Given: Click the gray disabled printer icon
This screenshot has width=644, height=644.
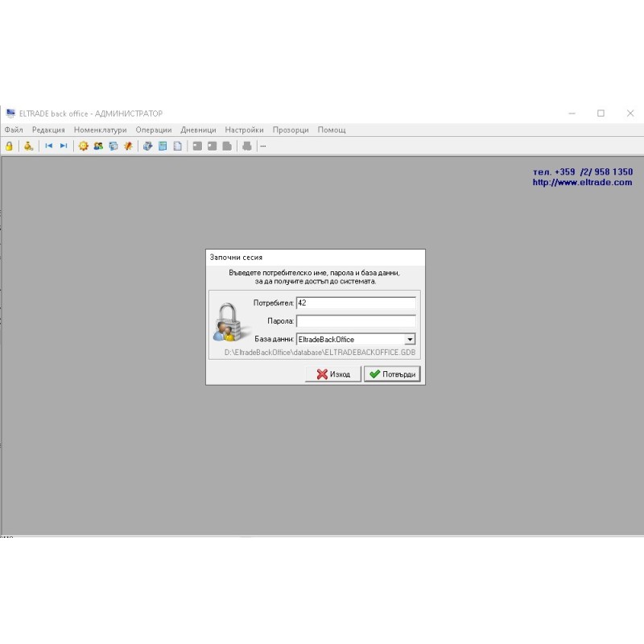Looking at the screenshot, I should (x=247, y=146).
